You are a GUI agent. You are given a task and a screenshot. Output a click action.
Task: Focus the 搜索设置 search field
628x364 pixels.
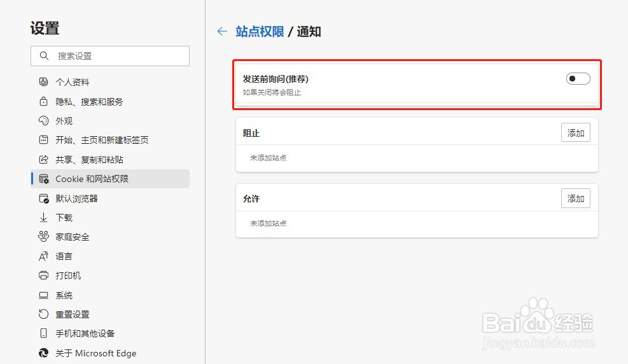[x=110, y=55]
